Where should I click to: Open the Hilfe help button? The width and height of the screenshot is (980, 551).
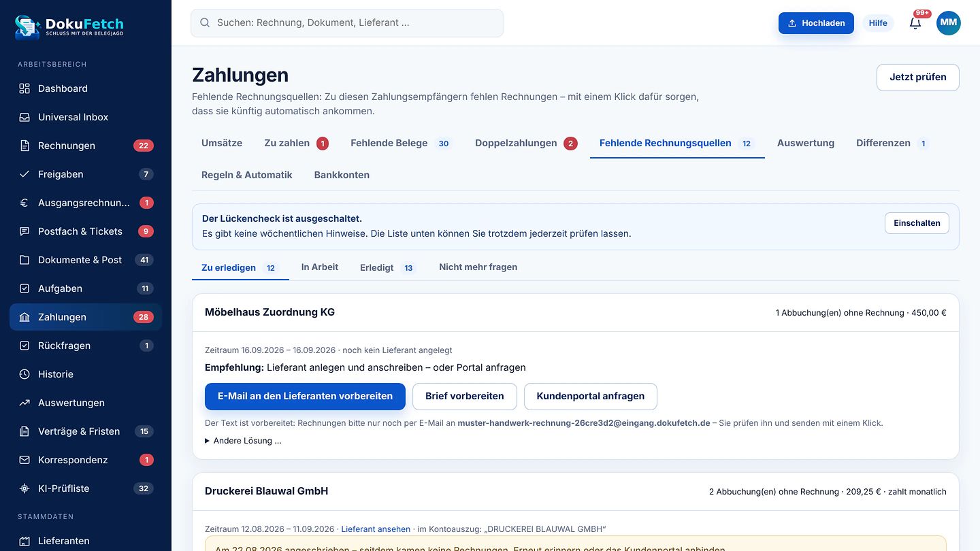pyautogui.click(x=878, y=22)
